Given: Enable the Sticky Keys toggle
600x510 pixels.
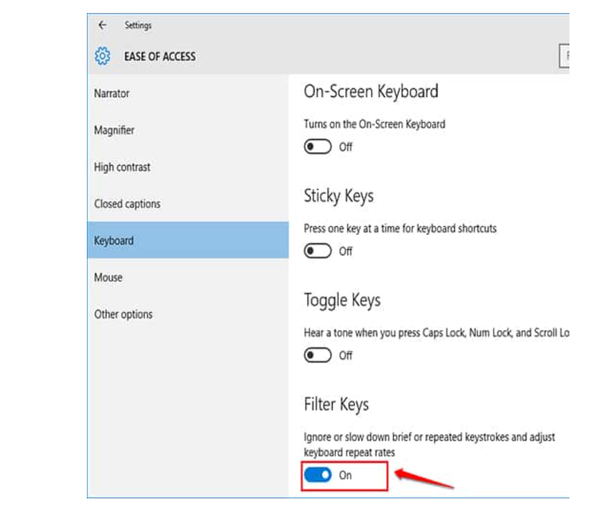Looking at the screenshot, I should click(x=318, y=251).
